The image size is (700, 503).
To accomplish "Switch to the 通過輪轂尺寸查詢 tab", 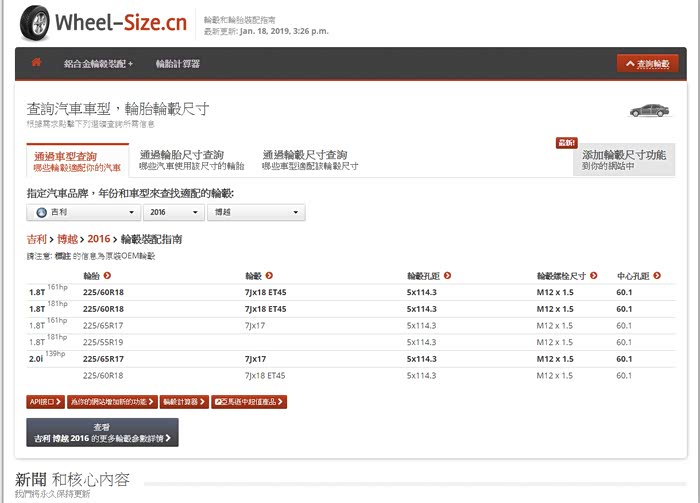I will [x=310, y=160].
